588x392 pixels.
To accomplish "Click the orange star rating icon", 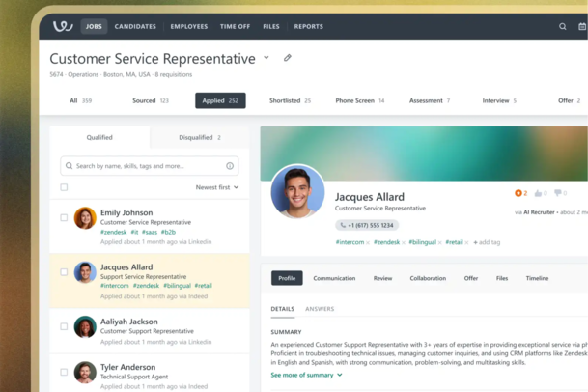I will pyautogui.click(x=518, y=193).
